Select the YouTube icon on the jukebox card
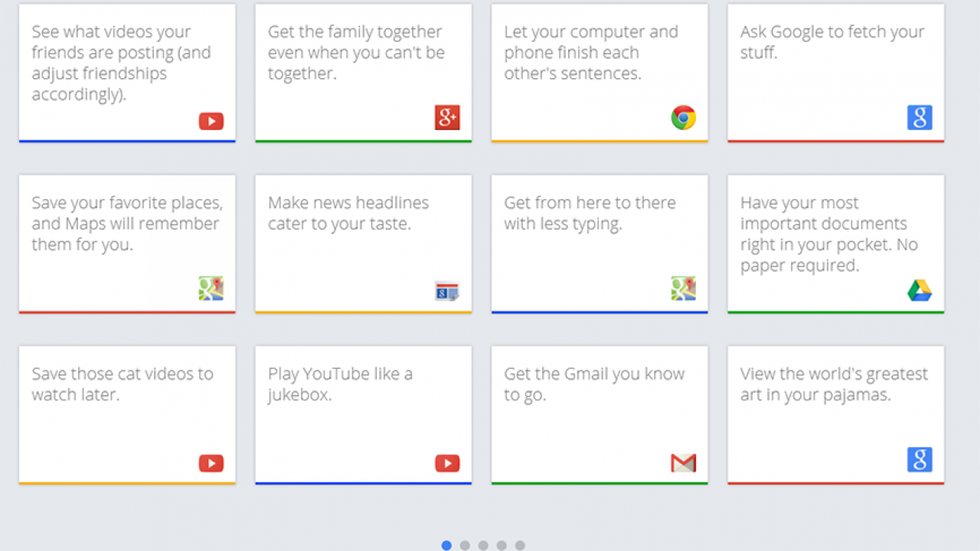The height and width of the screenshot is (551, 980). click(x=447, y=463)
